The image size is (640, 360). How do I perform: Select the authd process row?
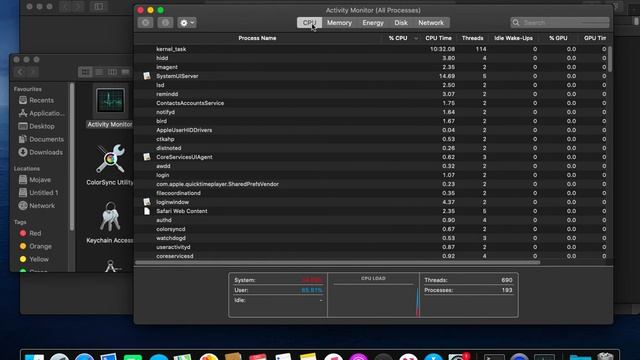point(371,220)
